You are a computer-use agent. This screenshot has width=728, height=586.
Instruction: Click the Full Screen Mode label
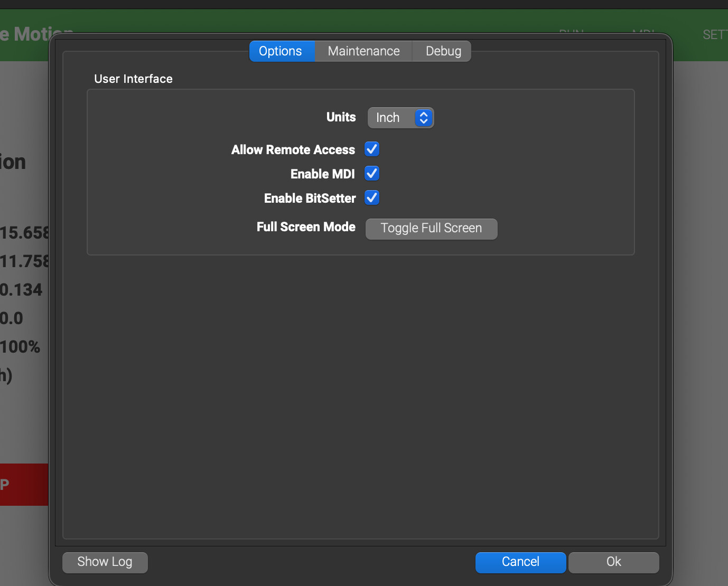306,227
